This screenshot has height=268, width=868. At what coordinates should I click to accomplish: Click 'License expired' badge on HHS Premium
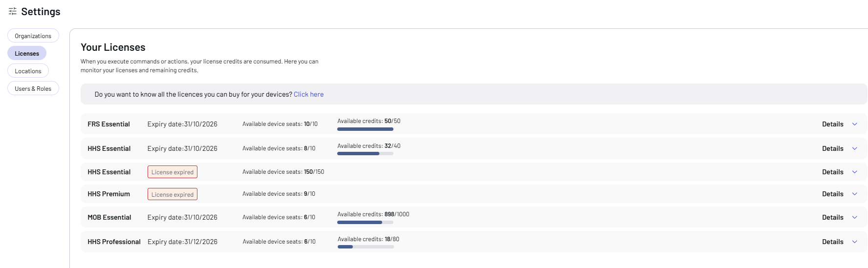(173, 194)
